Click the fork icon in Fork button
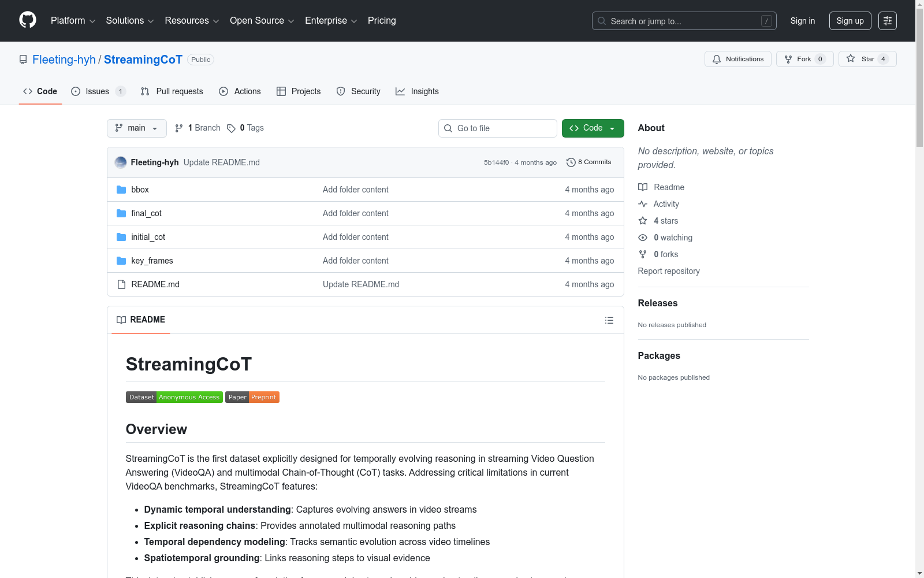Image resolution: width=924 pixels, height=578 pixels. [x=788, y=59]
